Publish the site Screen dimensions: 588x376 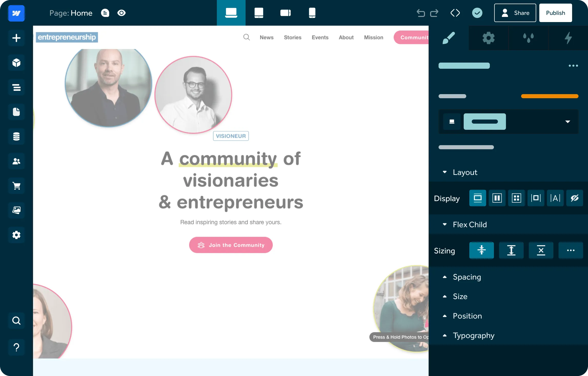(x=555, y=13)
